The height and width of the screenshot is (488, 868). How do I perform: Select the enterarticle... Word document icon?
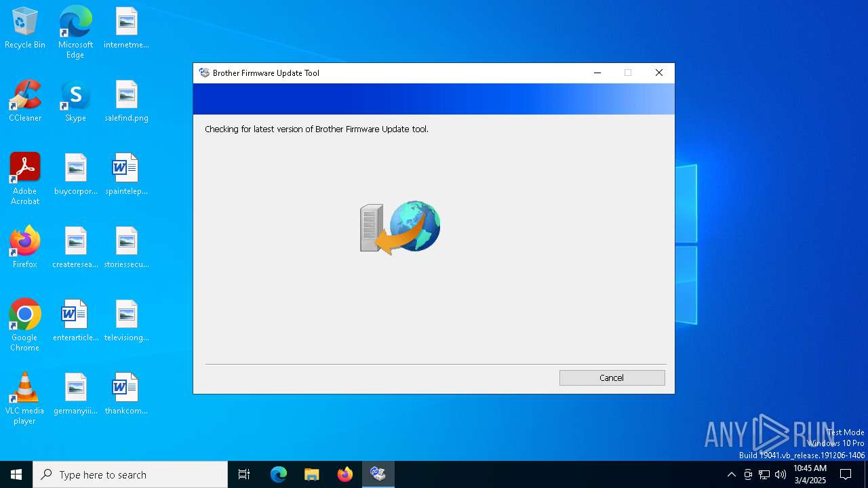pos(75,321)
